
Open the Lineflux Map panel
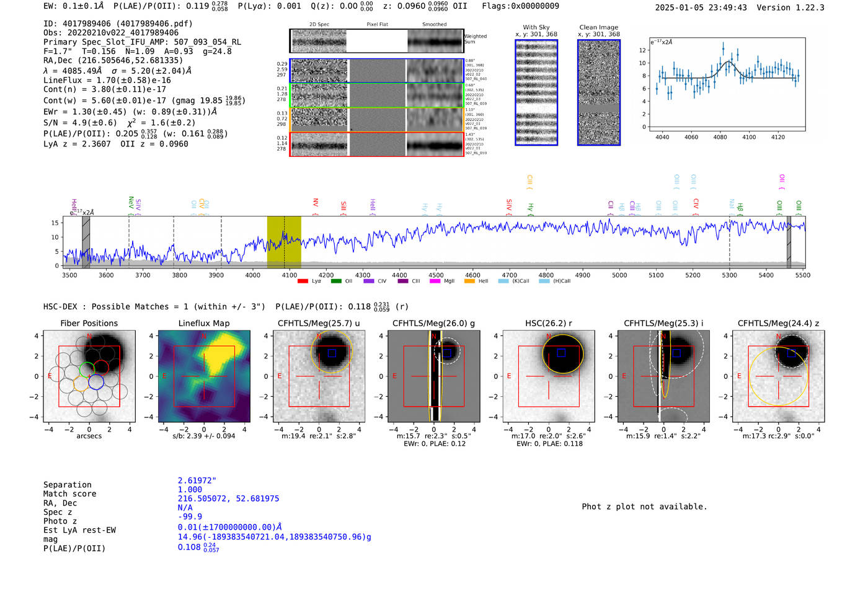pyautogui.click(x=204, y=376)
